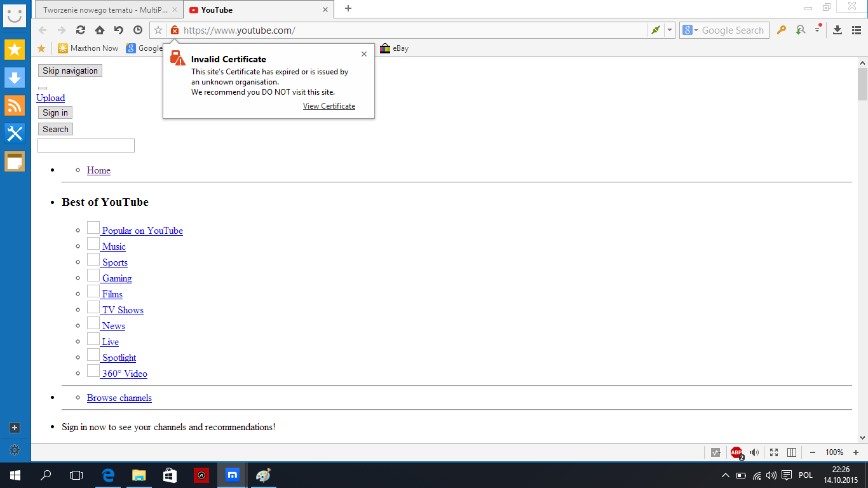
Task: Open Microsoft Edge from the taskbar
Action: [108, 475]
